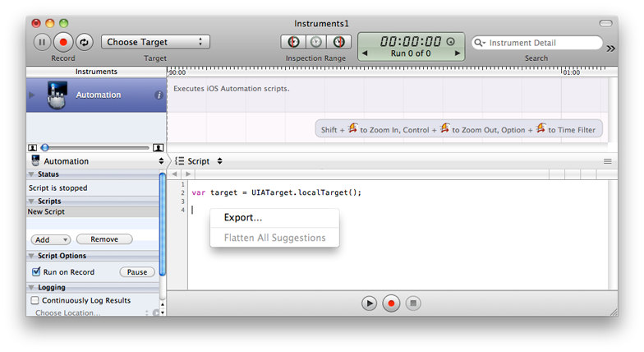
Task: Click the pause button in the top toolbar
Action: (x=42, y=42)
